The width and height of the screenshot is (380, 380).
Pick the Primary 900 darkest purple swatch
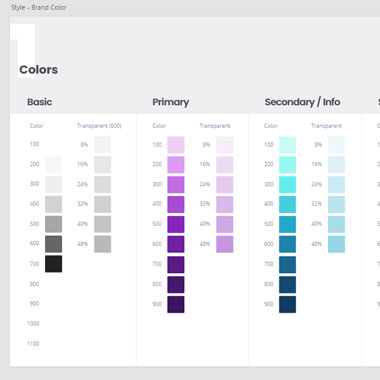(x=176, y=304)
